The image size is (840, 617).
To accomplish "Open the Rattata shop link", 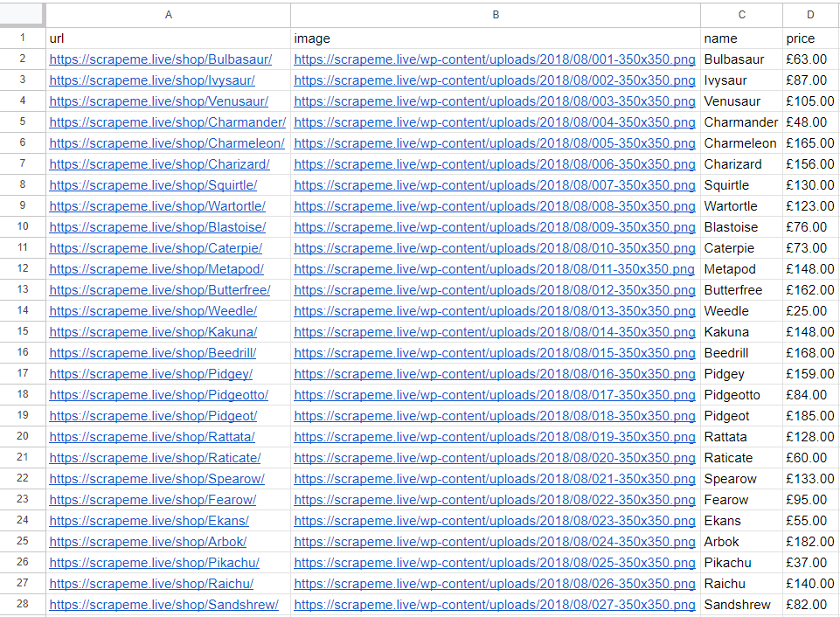I will [152, 437].
